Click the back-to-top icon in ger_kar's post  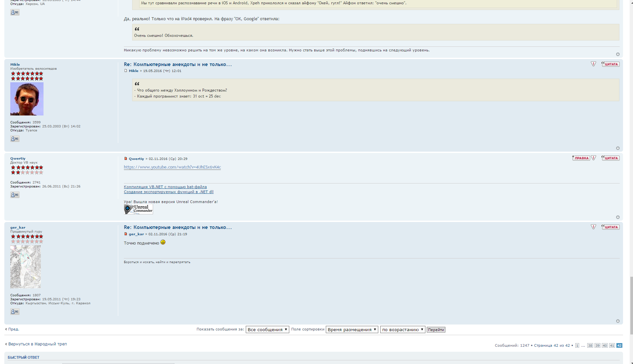click(618, 321)
